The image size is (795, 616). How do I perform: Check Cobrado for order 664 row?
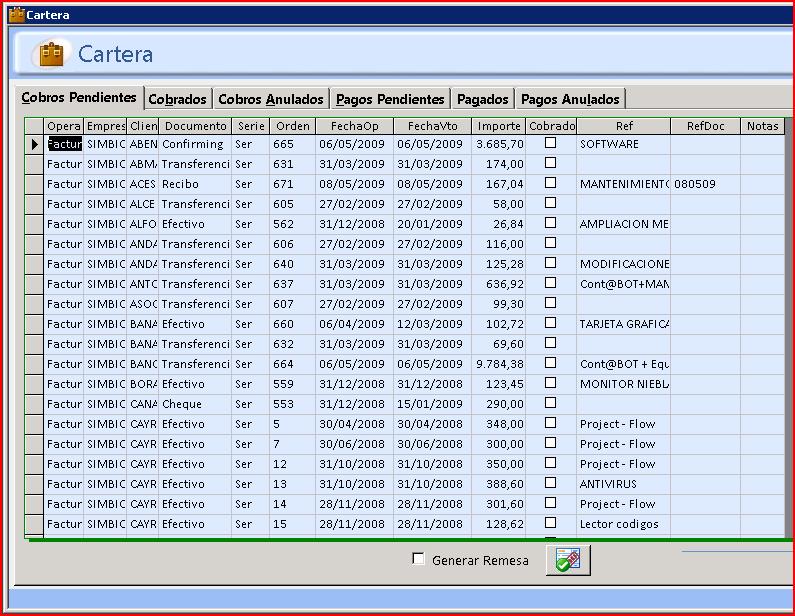(x=550, y=363)
